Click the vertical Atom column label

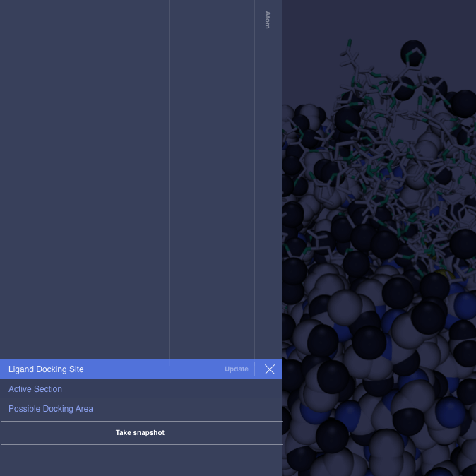(x=268, y=20)
